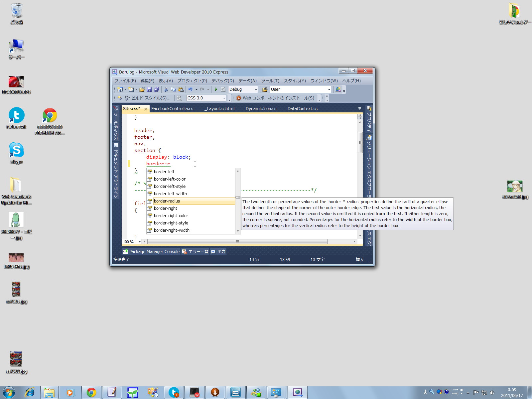Open the エラー一覧 error list panel
The height and width of the screenshot is (399, 532).
pos(195,252)
